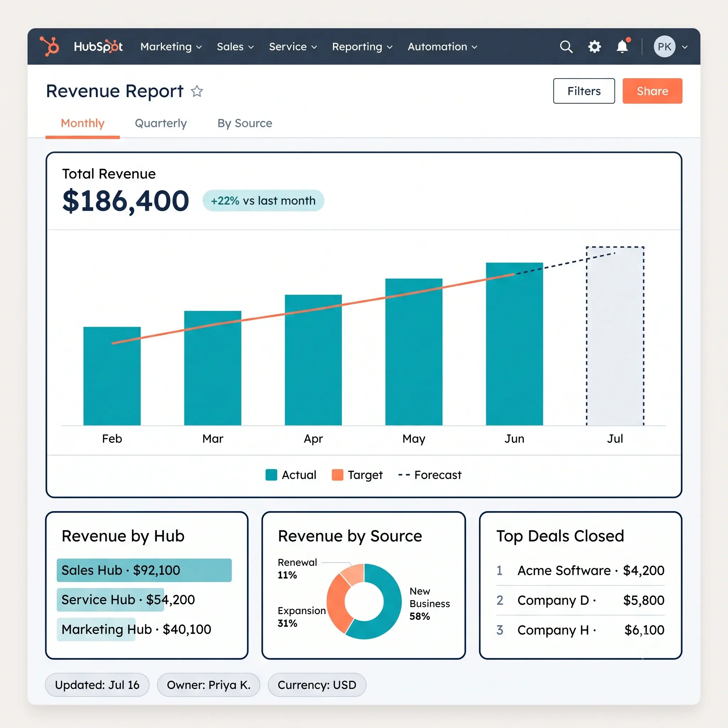Open the Sales dropdown menu
The image size is (728, 728).
[235, 47]
